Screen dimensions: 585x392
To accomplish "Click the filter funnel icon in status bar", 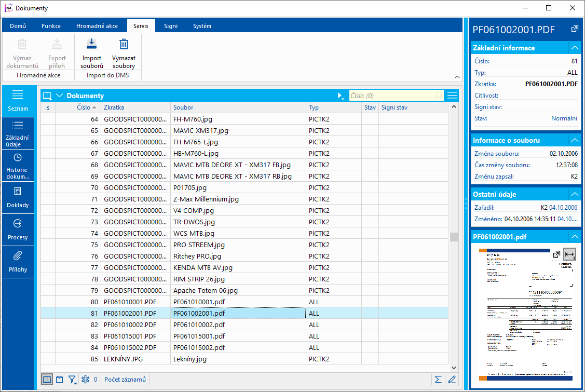I will pos(72,380).
